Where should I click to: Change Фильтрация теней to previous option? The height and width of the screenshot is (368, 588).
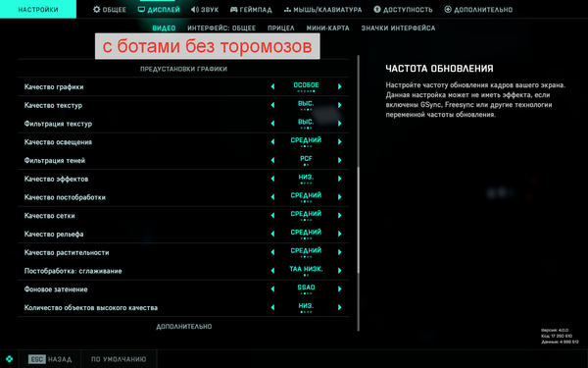(272, 160)
